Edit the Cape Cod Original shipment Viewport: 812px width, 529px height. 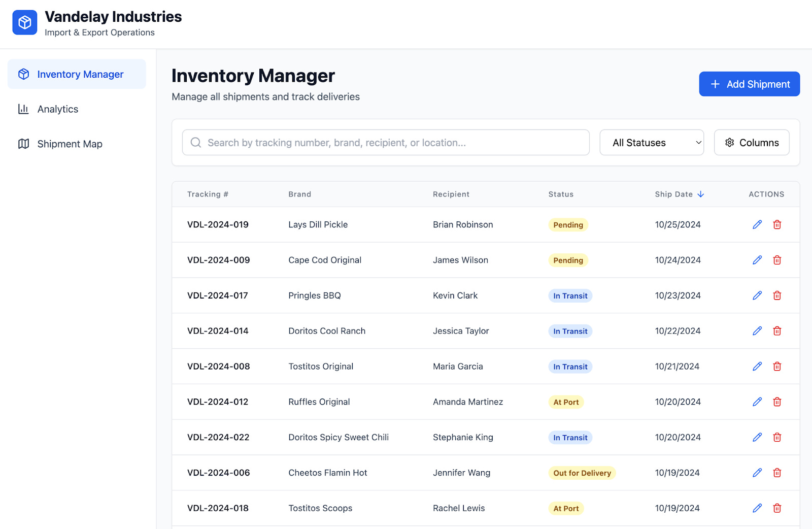[x=757, y=260]
